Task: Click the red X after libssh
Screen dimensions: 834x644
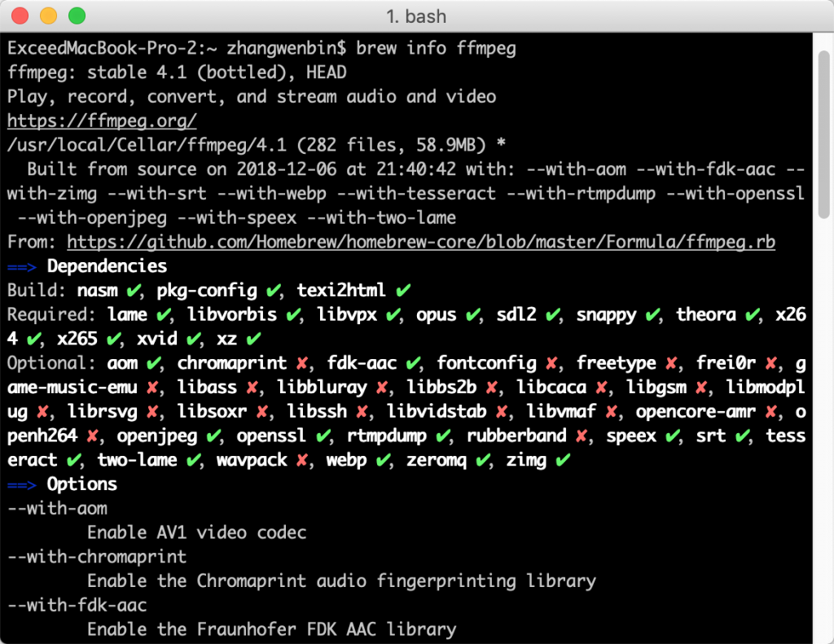Action: click(x=362, y=412)
